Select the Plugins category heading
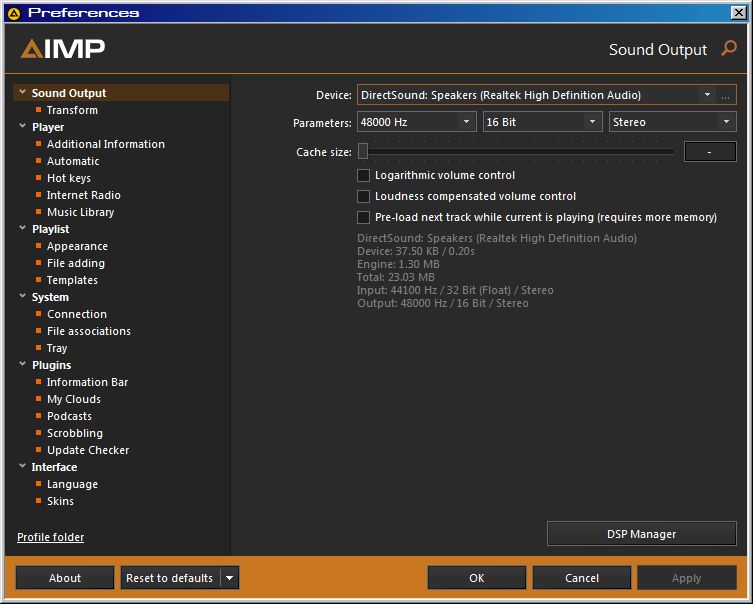753x604 pixels. (51, 365)
